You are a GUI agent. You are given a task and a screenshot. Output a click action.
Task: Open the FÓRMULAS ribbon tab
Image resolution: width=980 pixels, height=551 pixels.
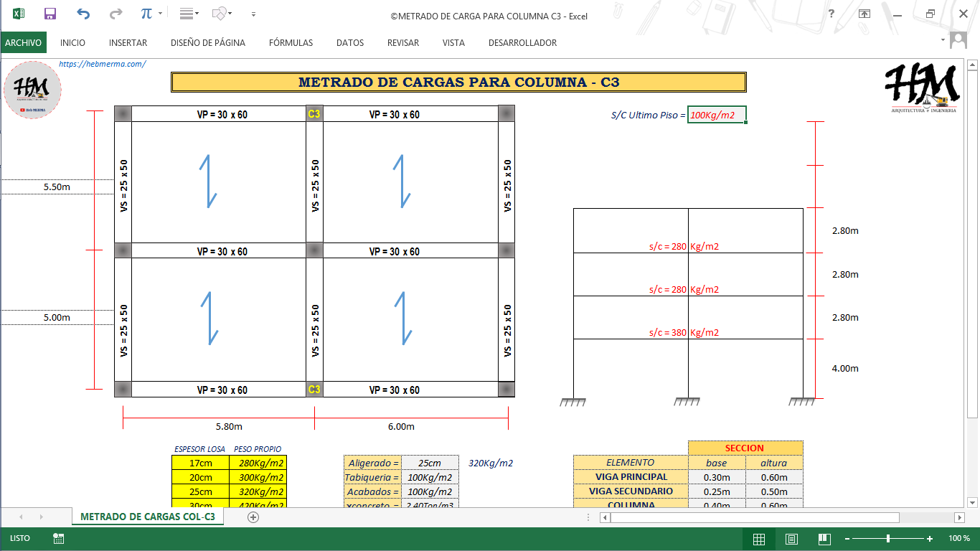[291, 43]
